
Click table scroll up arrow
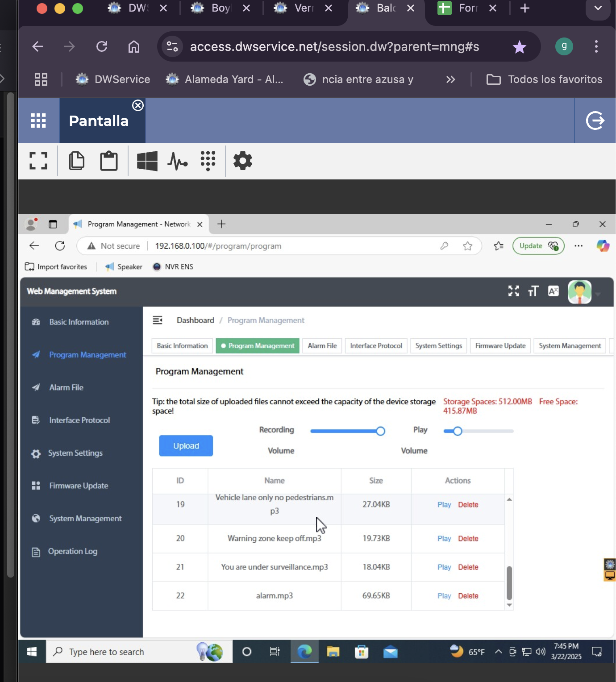click(509, 499)
